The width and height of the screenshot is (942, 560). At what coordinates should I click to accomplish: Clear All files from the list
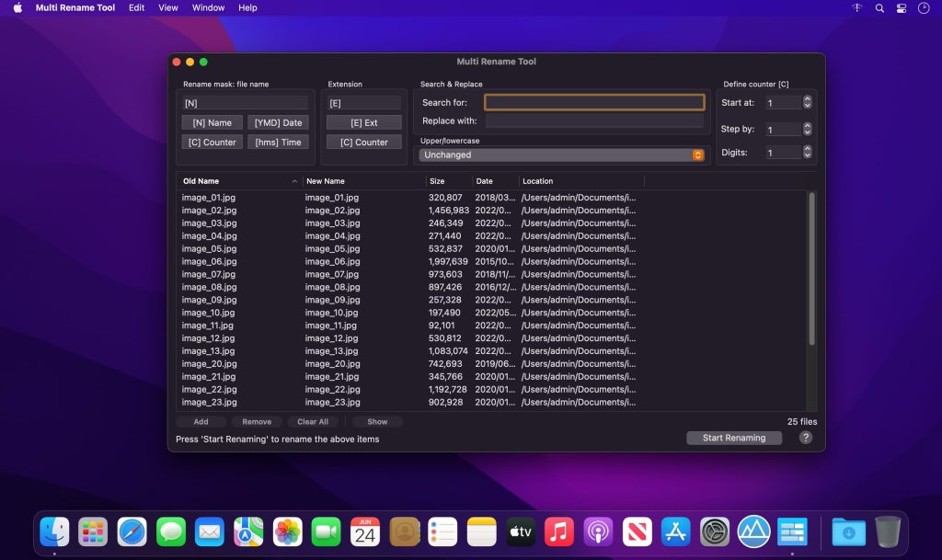click(313, 421)
